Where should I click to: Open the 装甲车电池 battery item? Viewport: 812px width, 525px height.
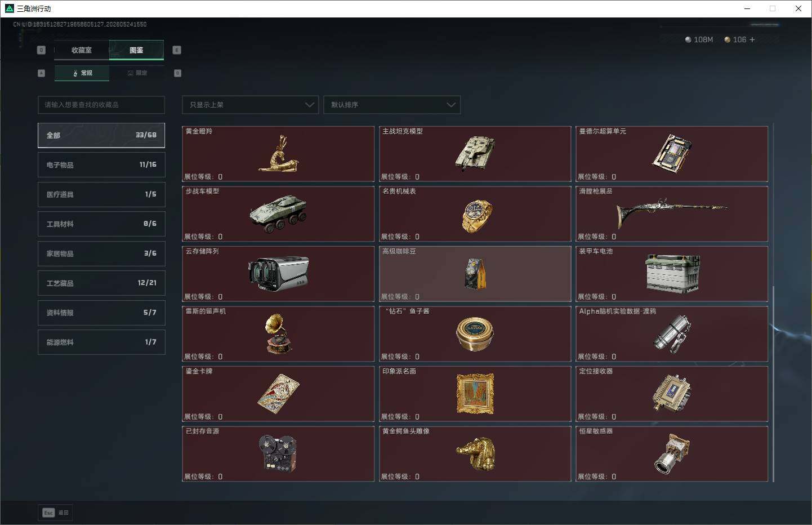pos(672,274)
